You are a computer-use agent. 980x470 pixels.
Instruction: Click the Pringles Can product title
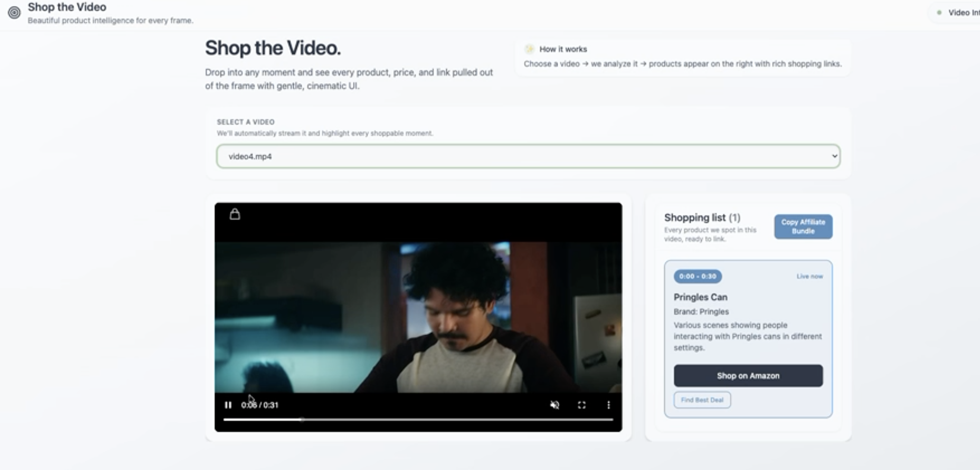click(x=700, y=297)
